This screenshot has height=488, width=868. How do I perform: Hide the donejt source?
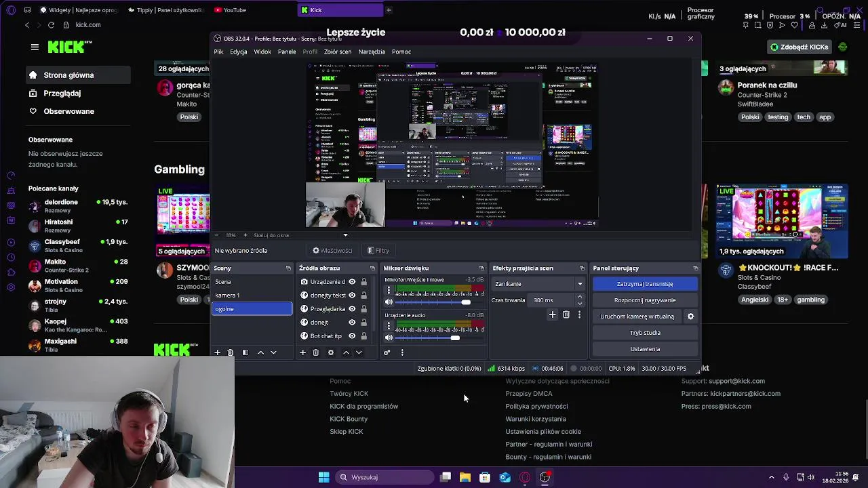click(352, 323)
